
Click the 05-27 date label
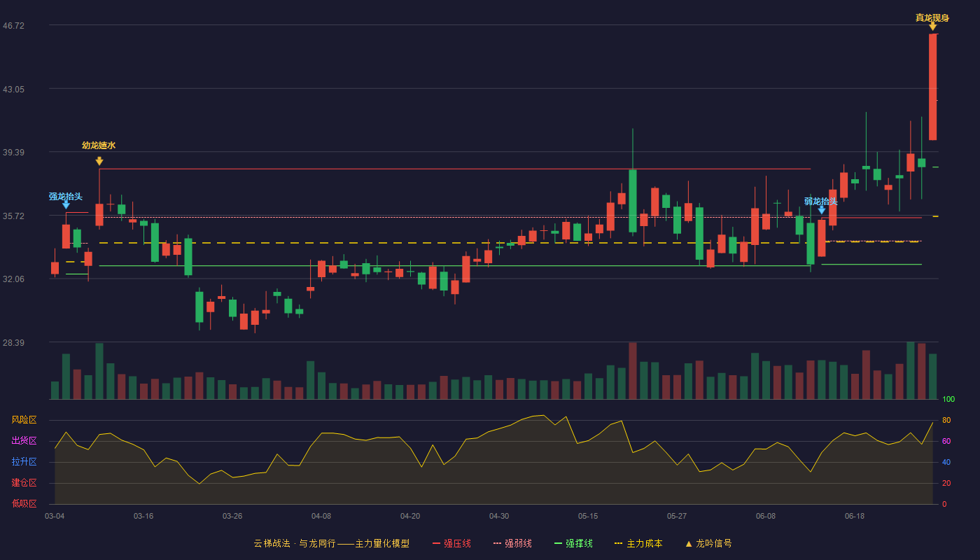click(x=677, y=516)
